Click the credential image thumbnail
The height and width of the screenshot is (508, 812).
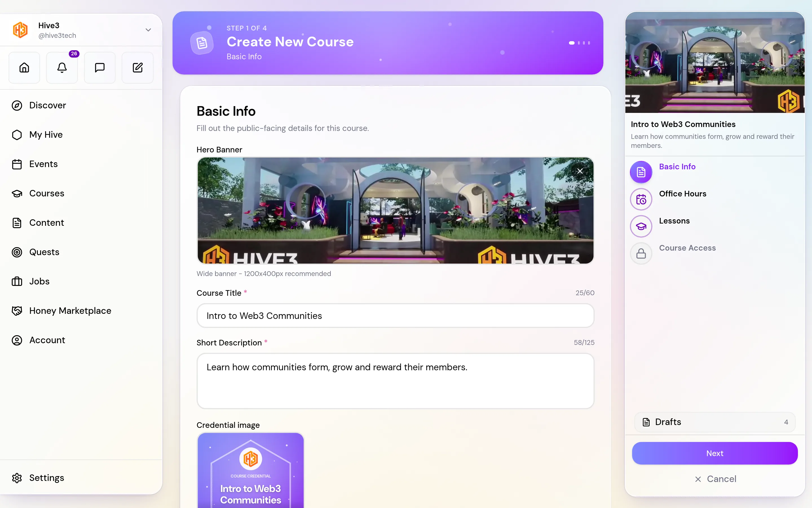point(251,470)
